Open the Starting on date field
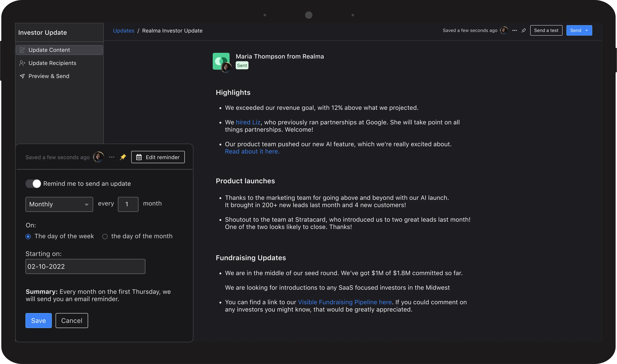617x364 pixels. 85,266
